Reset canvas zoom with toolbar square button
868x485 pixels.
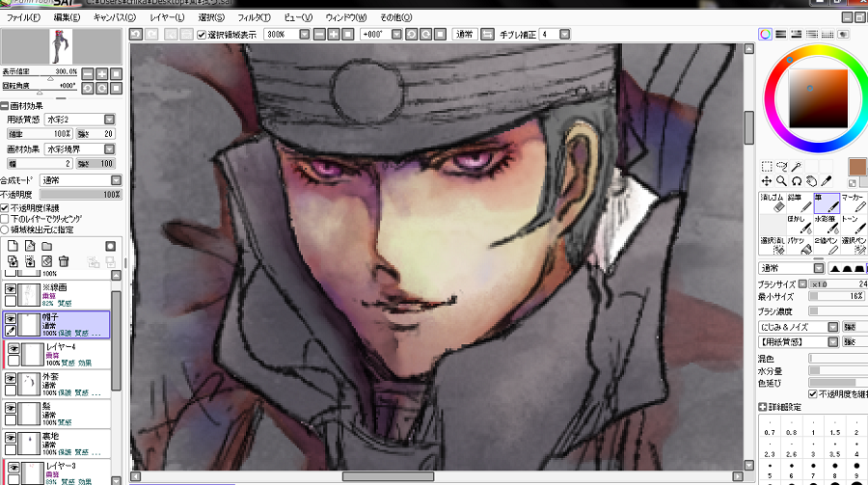click(x=347, y=35)
